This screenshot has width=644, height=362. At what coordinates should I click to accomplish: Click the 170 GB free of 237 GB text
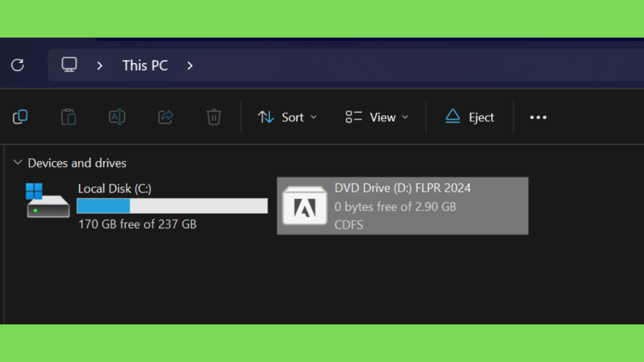(x=137, y=224)
